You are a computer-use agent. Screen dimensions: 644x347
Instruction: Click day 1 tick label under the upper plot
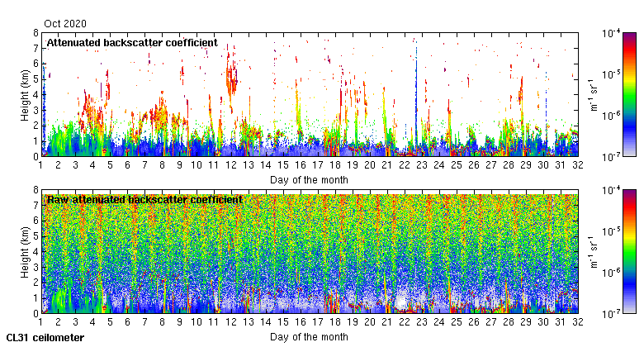pos(40,165)
